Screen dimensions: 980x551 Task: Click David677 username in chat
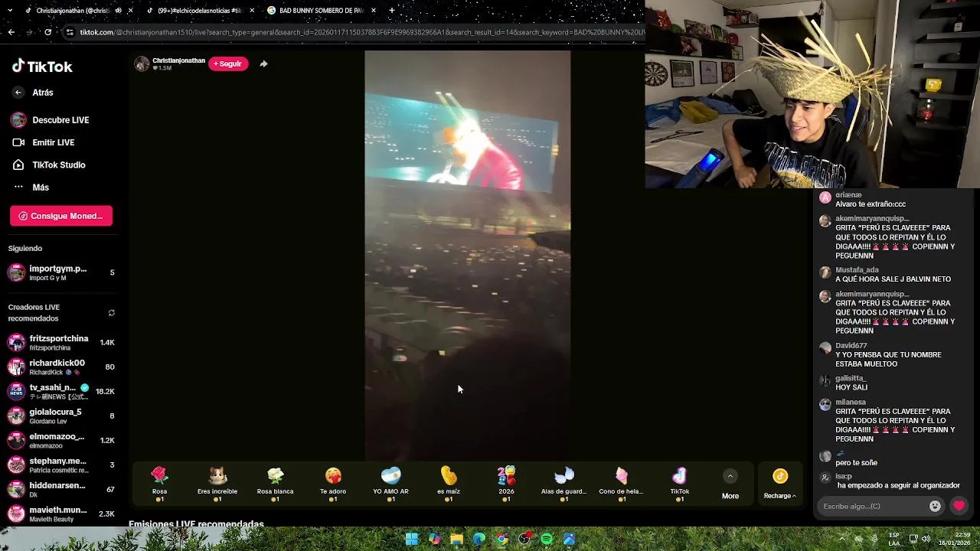(x=851, y=346)
